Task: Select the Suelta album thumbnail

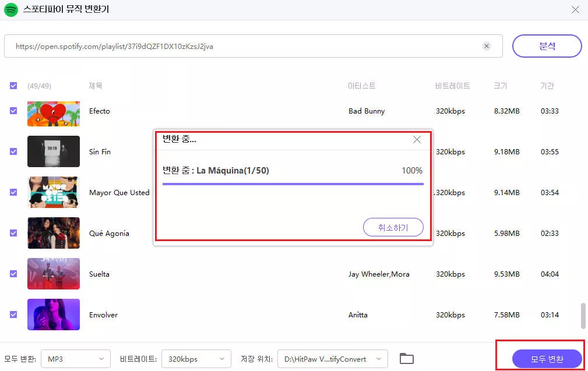Action: 54,274
